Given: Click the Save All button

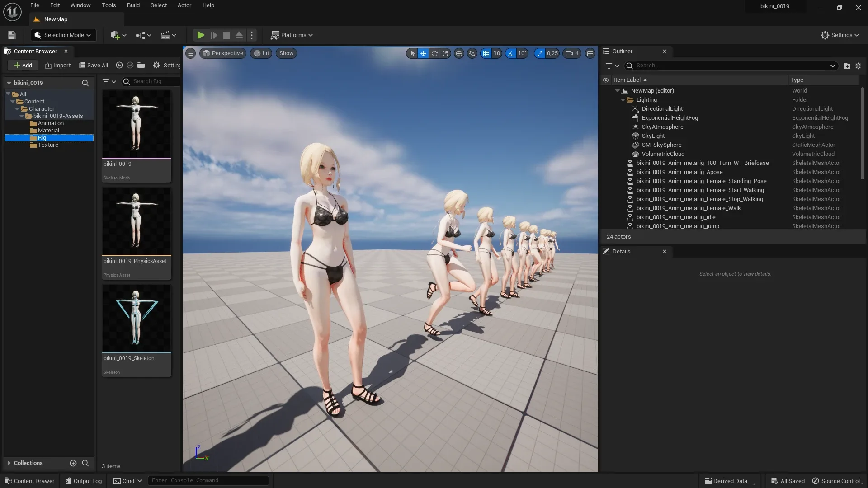Looking at the screenshot, I should (x=93, y=65).
